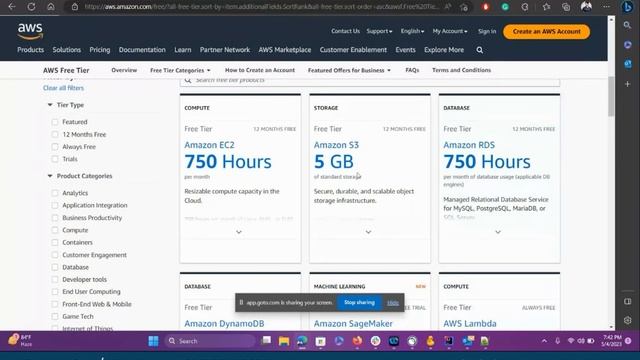640x360 pixels.
Task: Enable the Always Free filter
Action: pyautogui.click(x=55, y=147)
